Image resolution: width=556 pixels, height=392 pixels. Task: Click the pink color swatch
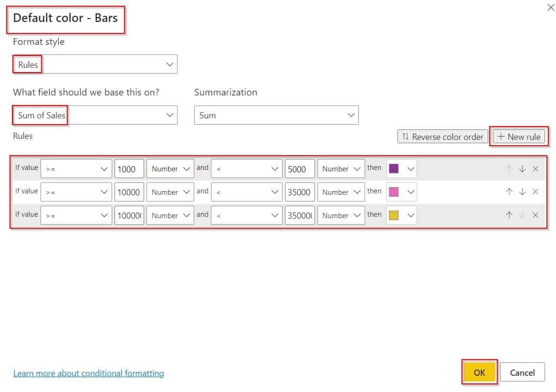(394, 192)
